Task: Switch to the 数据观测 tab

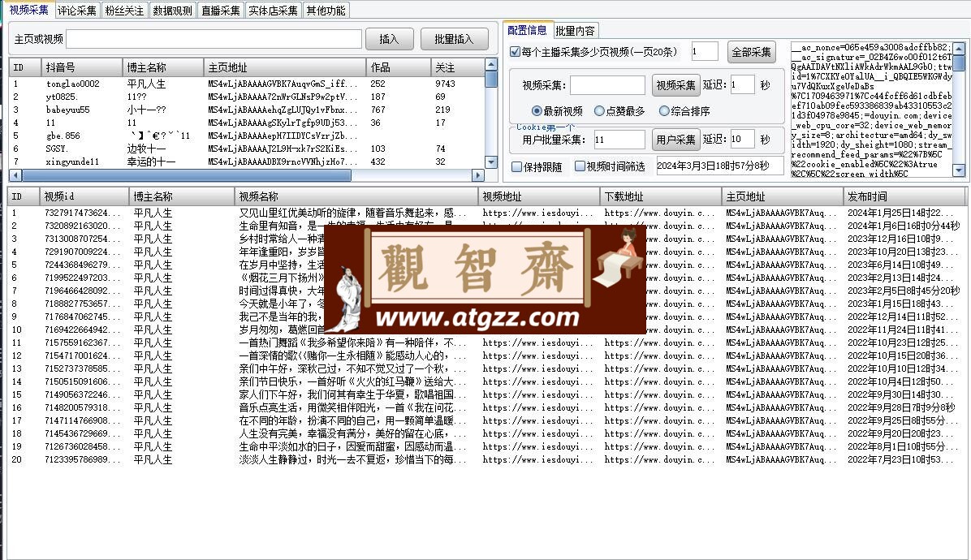Action: pos(173,11)
